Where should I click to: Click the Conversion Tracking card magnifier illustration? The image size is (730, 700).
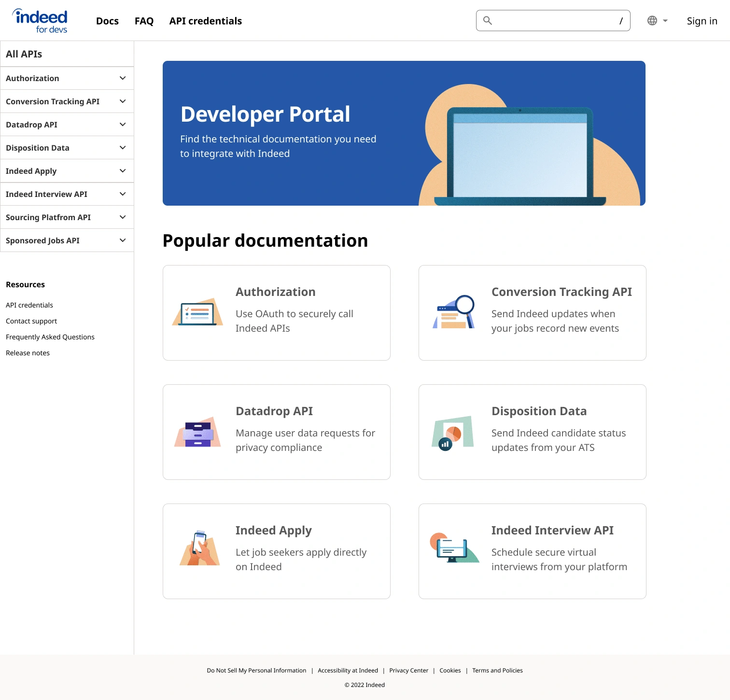pos(454,312)
